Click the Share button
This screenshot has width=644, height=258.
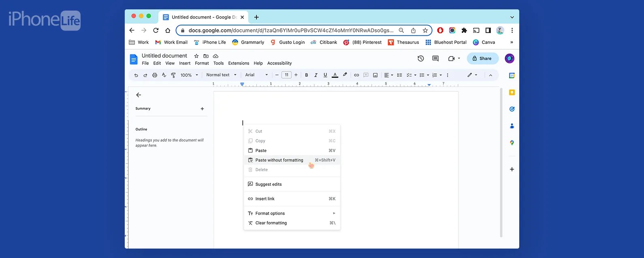482,58
